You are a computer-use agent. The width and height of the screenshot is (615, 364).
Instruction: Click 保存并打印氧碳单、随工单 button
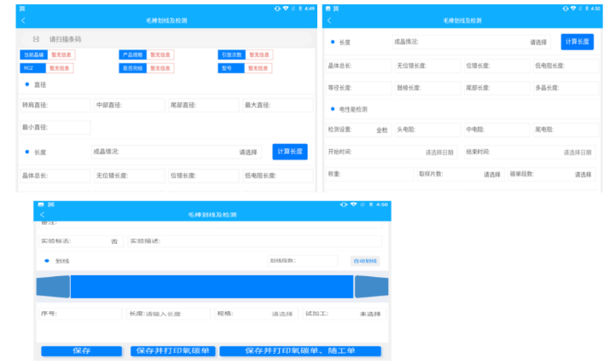[x=299, y=350]
